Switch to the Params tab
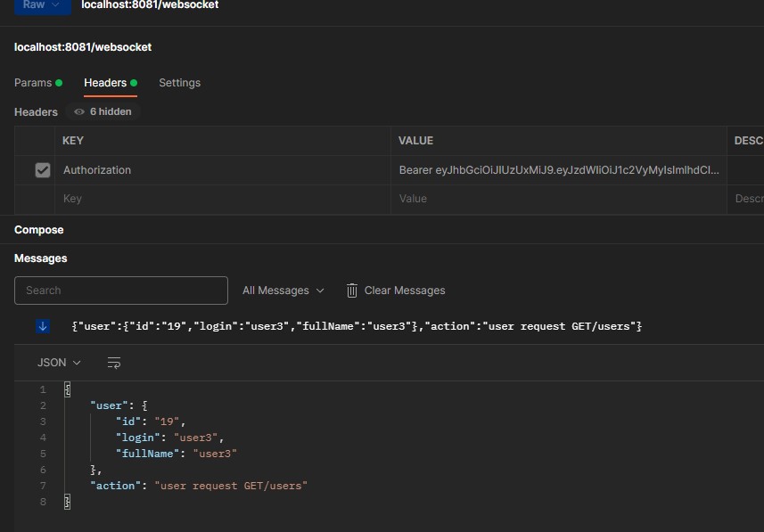764x532 pixels. click(x=38, y=83)
